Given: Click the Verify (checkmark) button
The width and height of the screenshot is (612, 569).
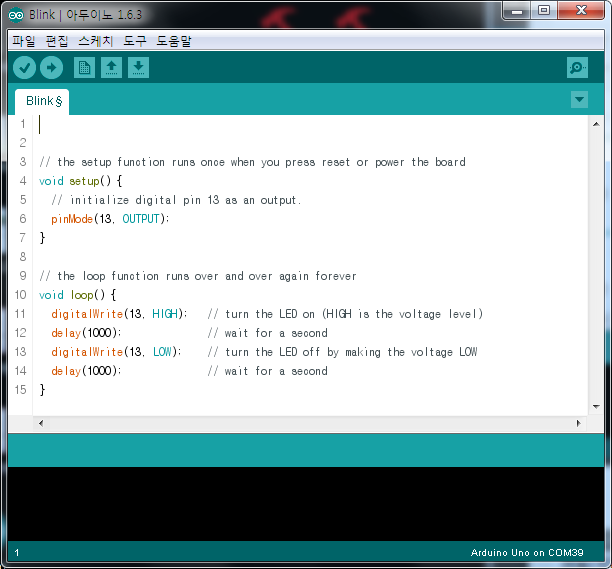Looking at the screenshot, I should tap(24, 68).
